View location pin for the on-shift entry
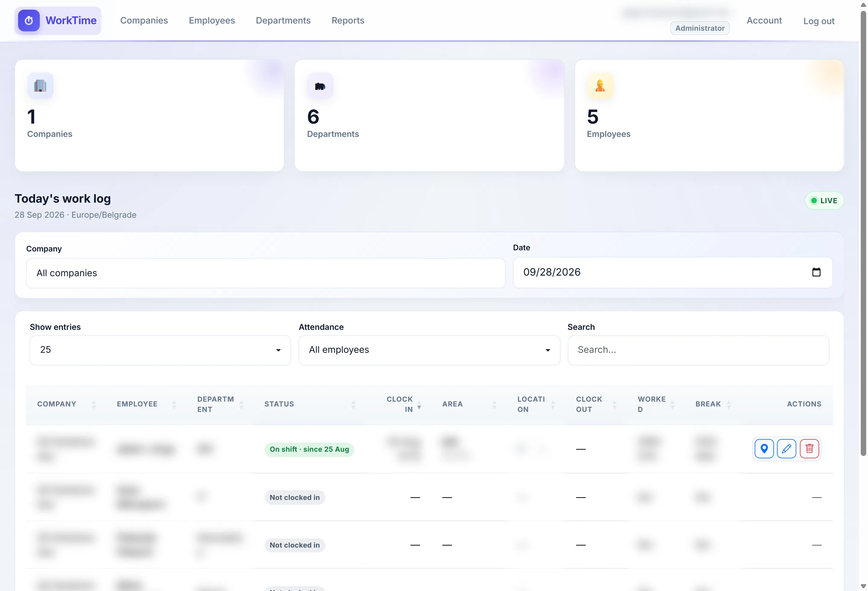868x591 pixels. 764,449
